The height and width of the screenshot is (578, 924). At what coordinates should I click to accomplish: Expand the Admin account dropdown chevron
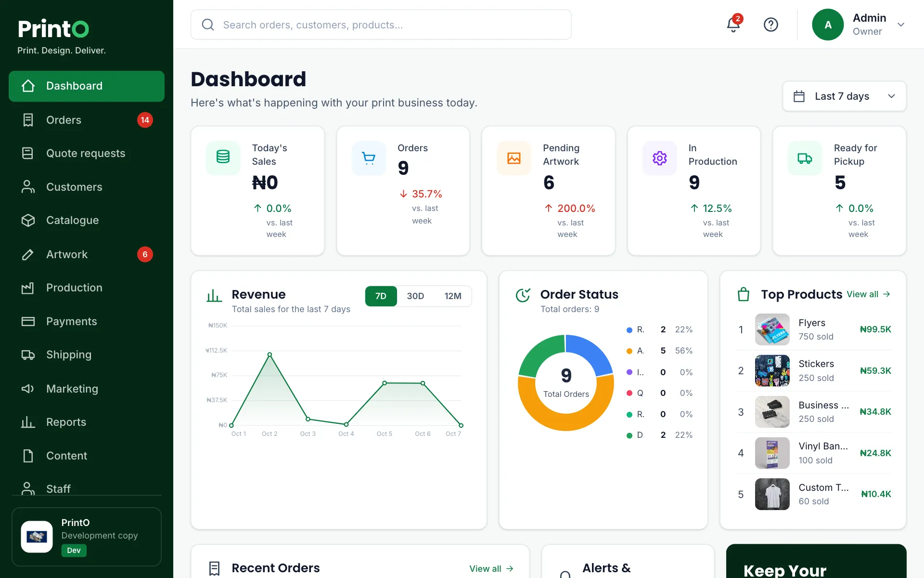point(901,25)
